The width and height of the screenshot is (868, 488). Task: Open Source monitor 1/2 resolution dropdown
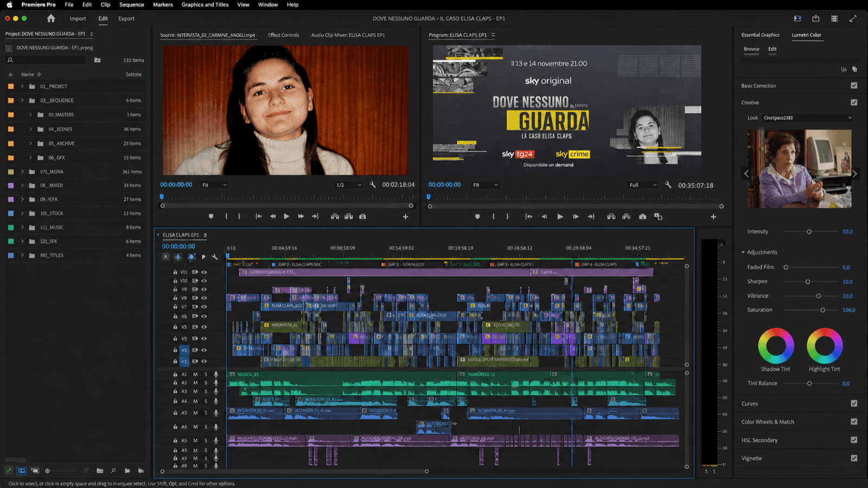point(348,185)
